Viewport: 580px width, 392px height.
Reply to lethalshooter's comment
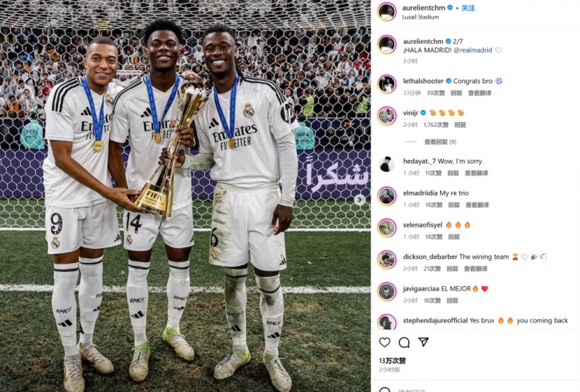456,94
